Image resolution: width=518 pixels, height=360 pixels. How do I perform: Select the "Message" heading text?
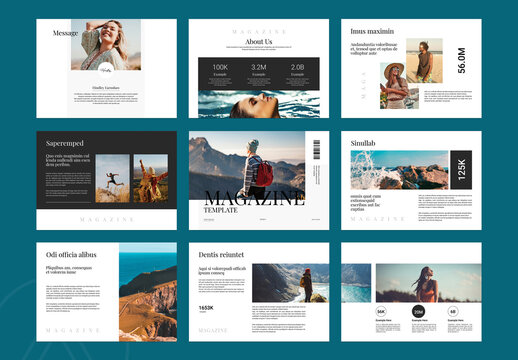[x=65, y=33]
